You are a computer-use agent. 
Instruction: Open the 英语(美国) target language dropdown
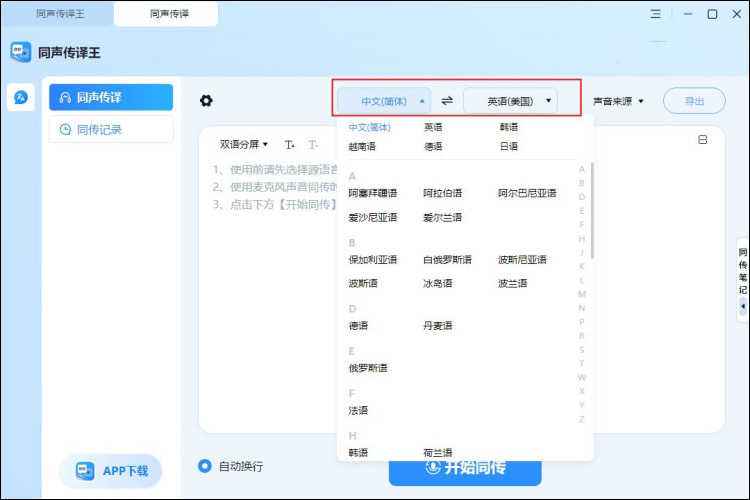(510, 101)
